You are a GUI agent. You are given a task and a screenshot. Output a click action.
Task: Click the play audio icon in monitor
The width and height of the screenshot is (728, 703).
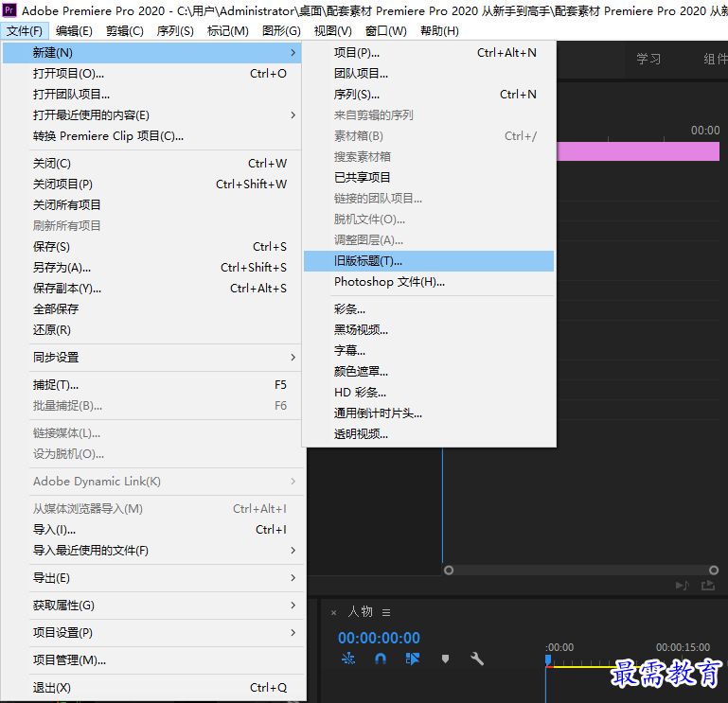[682, 585]
